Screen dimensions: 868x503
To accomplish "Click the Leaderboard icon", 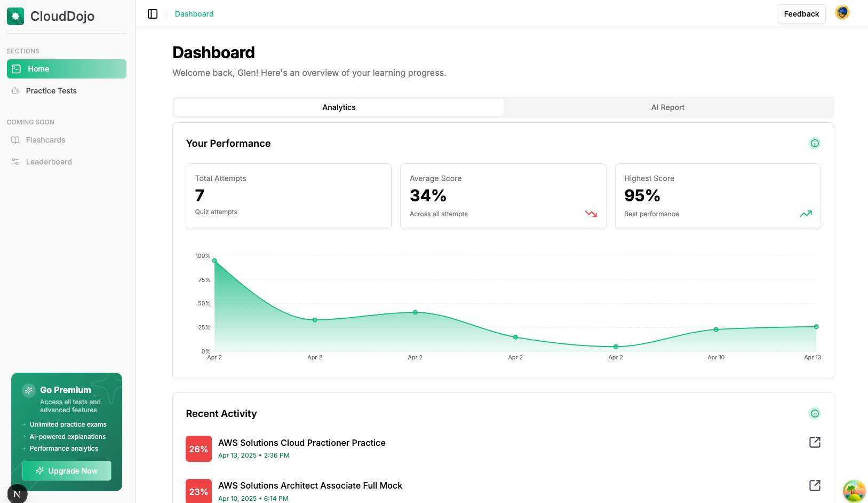I will tap(15, 162).
